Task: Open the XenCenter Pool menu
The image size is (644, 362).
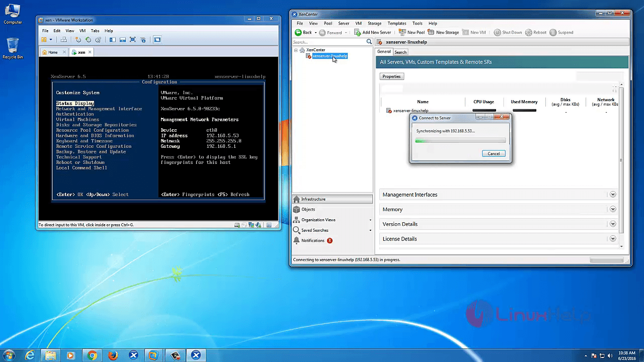Action: (328, 23)
